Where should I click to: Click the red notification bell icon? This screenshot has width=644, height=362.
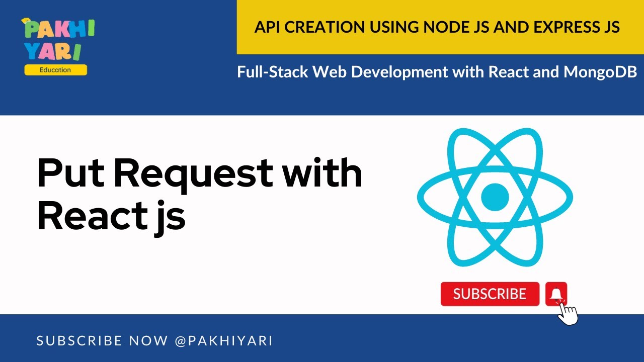click(x=556, y=294)
